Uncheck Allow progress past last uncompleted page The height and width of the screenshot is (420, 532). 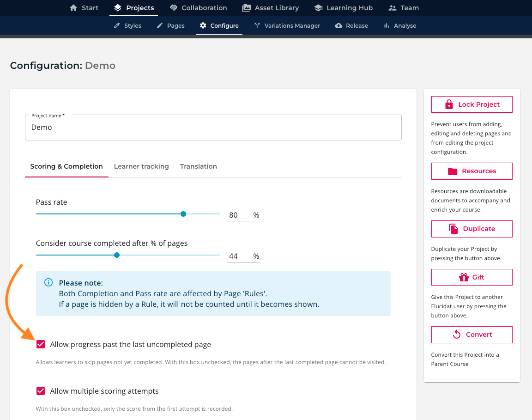(x=41, y=344)
